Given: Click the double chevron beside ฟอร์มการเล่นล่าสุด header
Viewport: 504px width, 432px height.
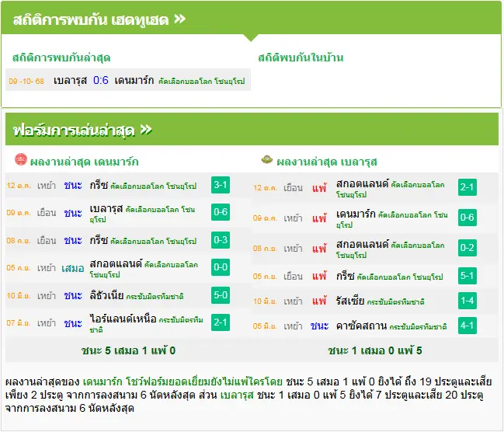Looking at the screenshot, I should 146,130.
